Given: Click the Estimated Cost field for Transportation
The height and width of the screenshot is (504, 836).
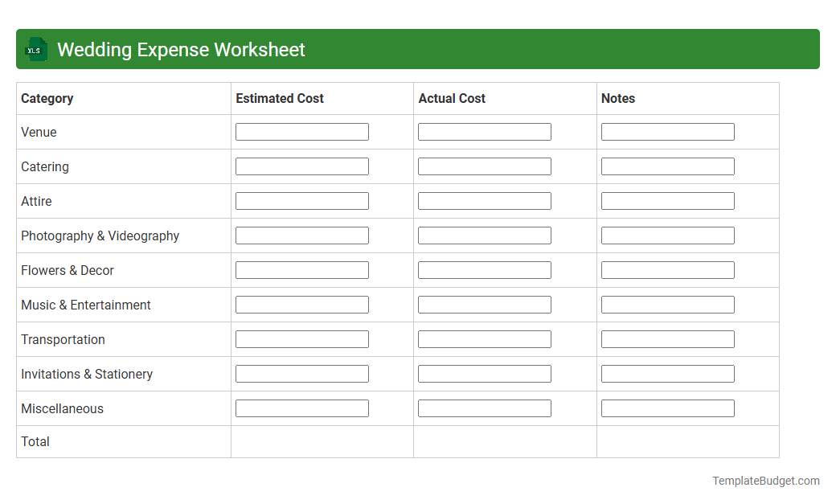Looking at the screenshot, I should point(301,338).
